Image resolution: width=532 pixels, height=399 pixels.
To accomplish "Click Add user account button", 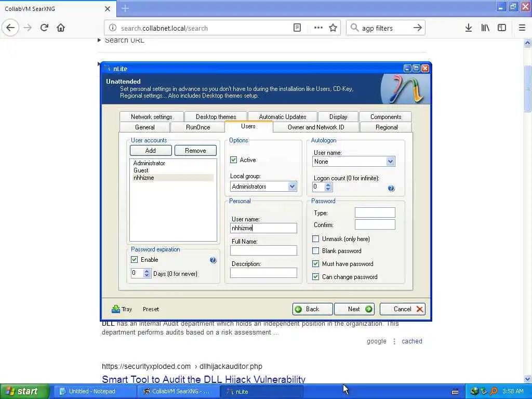I will (151, 151).
